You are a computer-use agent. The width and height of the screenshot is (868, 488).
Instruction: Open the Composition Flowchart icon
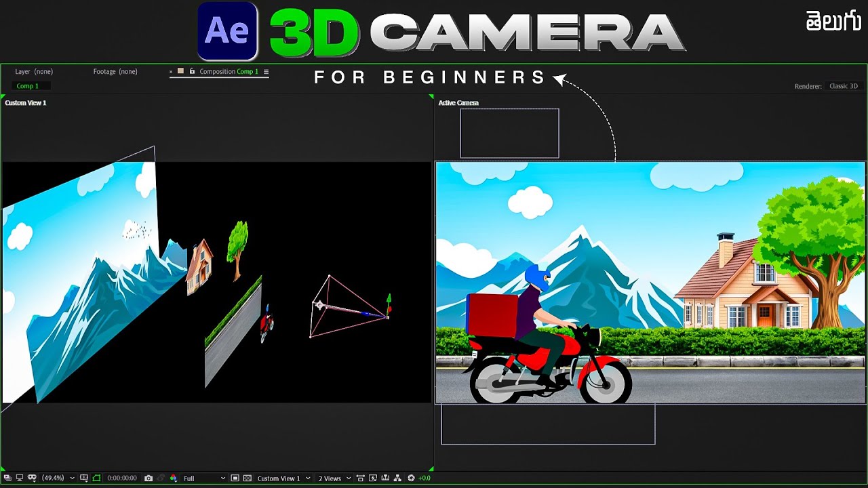pos(397,478)
